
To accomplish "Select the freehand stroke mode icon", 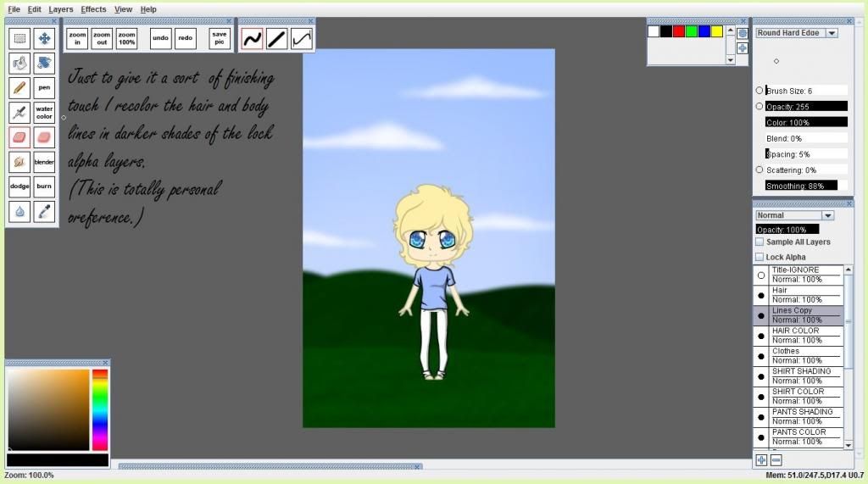I will [x=252, y=38].
